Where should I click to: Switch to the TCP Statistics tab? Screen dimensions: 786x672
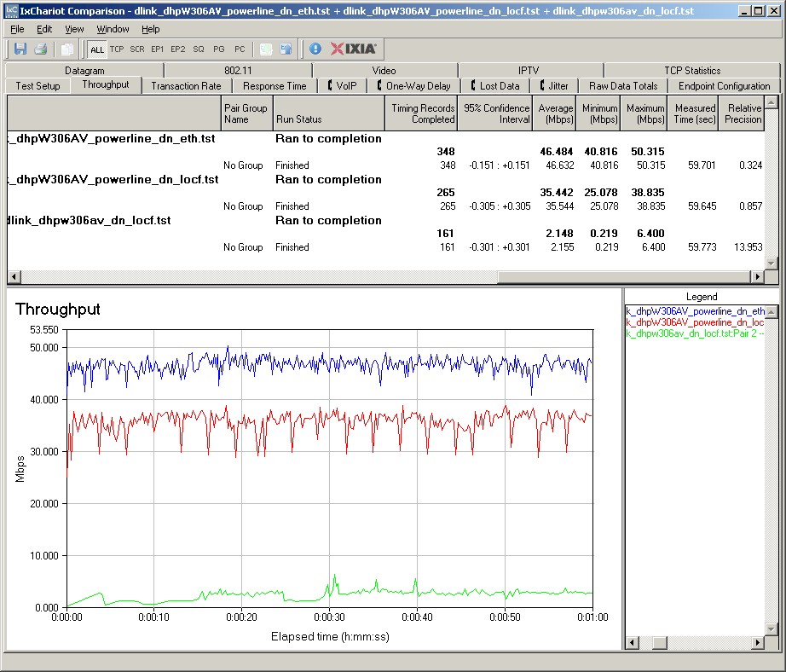click(692, 70)
